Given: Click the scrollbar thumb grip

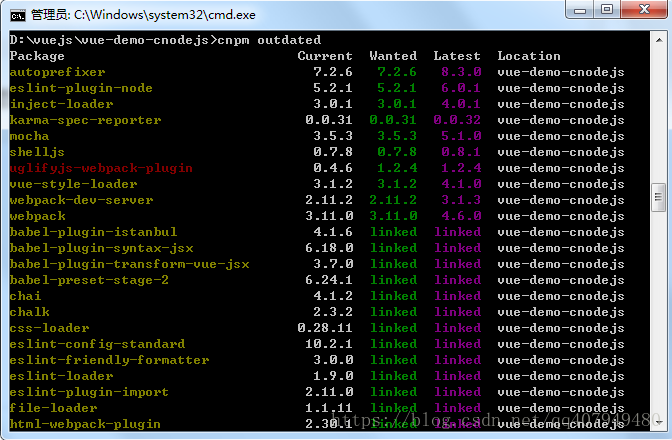Looking at the screenshot, I should point(659,197).
